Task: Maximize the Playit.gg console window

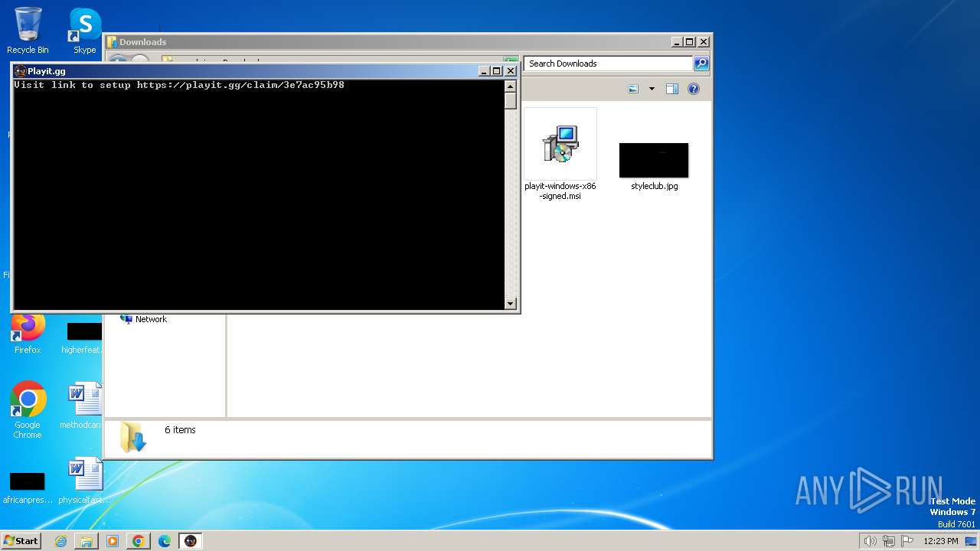Action: 497,71
